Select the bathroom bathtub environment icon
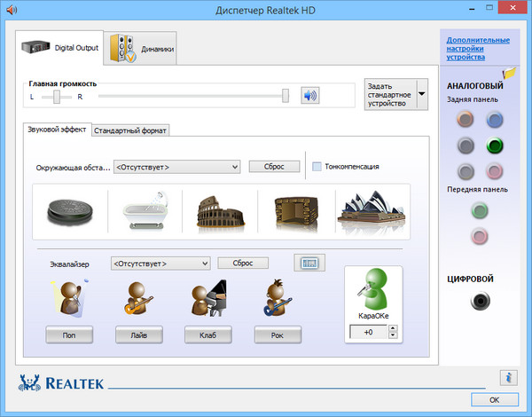This screenshot has width=532, height=417. [x=145, y=212]
